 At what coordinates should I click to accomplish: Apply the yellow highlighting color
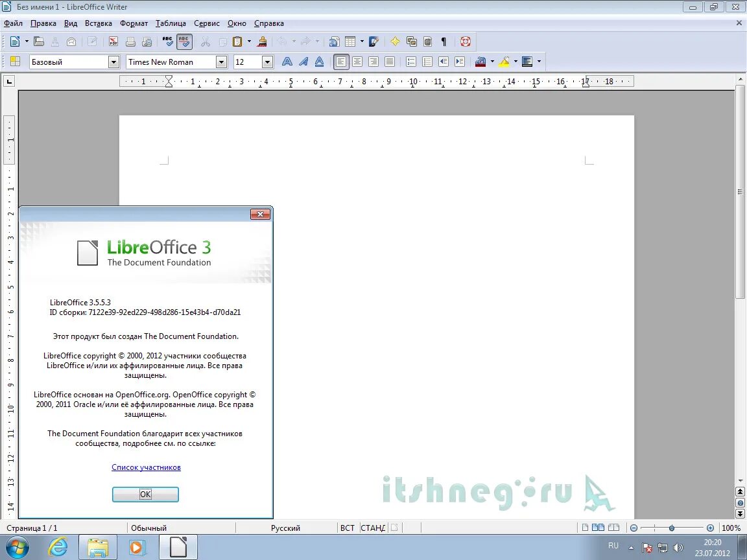[x=504, y=62]
